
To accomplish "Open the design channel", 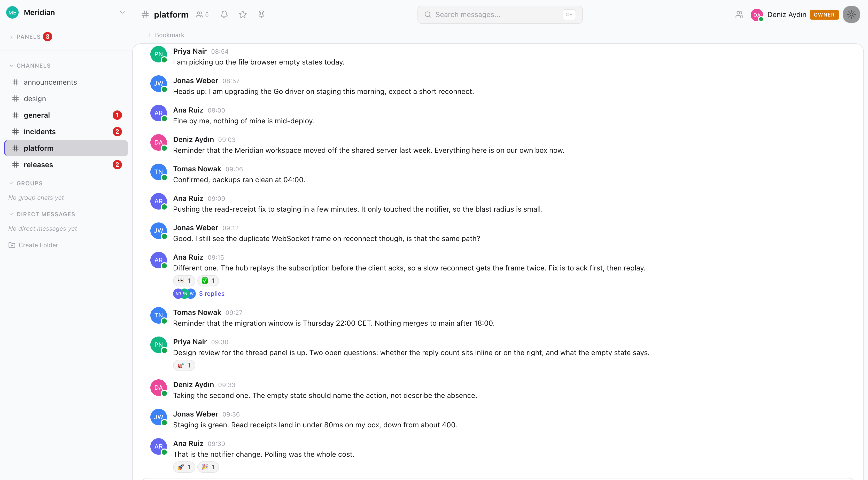I will (66, 99).
